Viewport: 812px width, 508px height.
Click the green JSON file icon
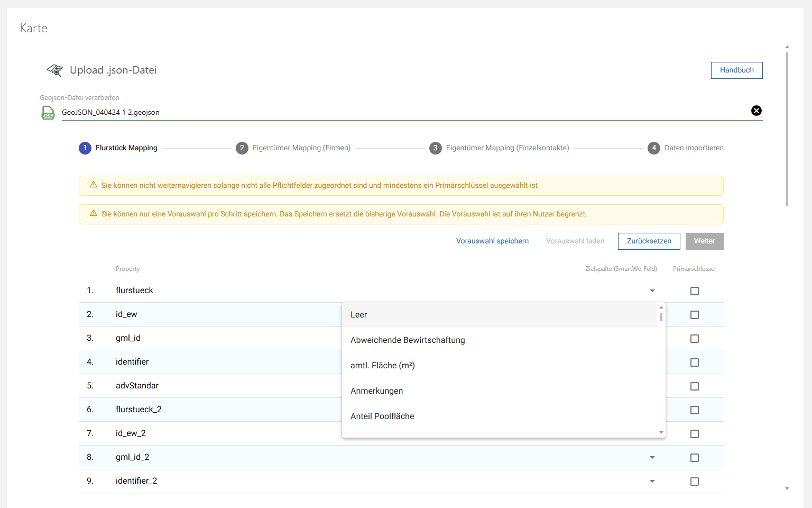pos(48,112)
